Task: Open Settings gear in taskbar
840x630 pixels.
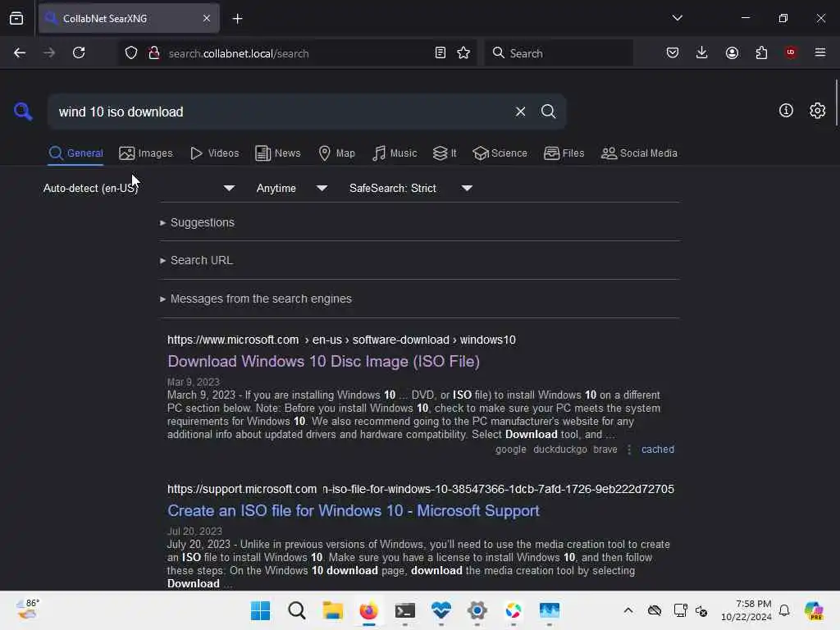Action: [477, 610]
